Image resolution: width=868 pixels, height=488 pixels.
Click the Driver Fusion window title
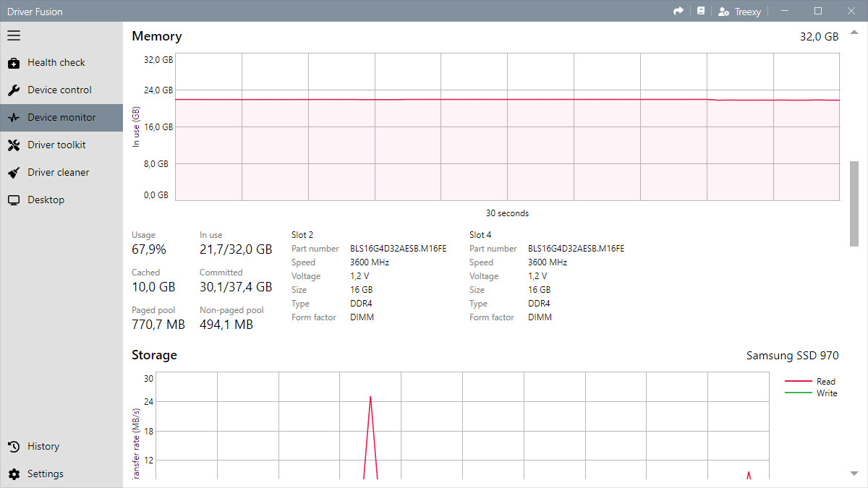35,12
